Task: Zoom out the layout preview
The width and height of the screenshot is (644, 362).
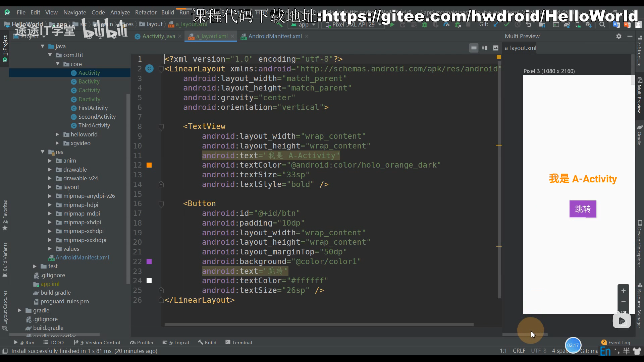Action: pyautogui.click(x=623, y=302)
